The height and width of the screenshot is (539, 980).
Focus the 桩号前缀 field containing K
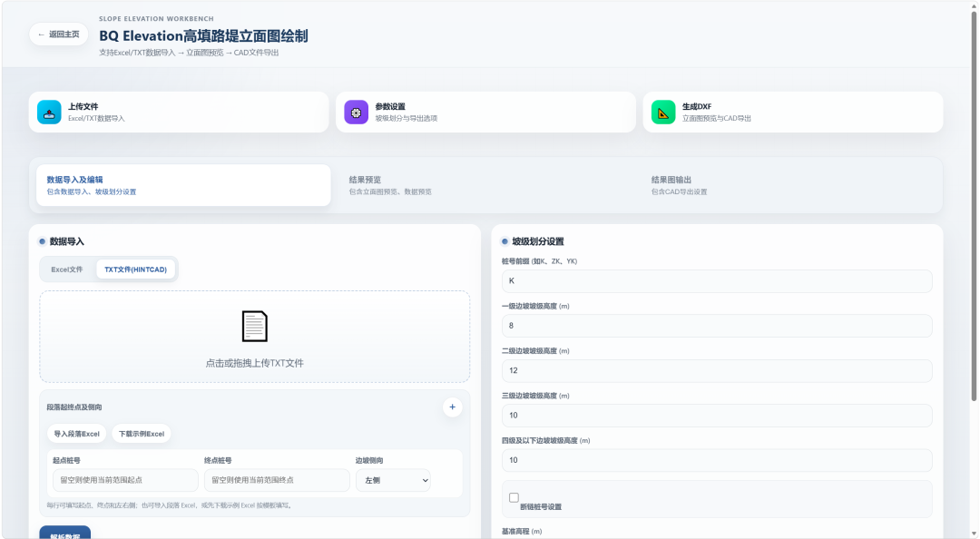point(717,281)
